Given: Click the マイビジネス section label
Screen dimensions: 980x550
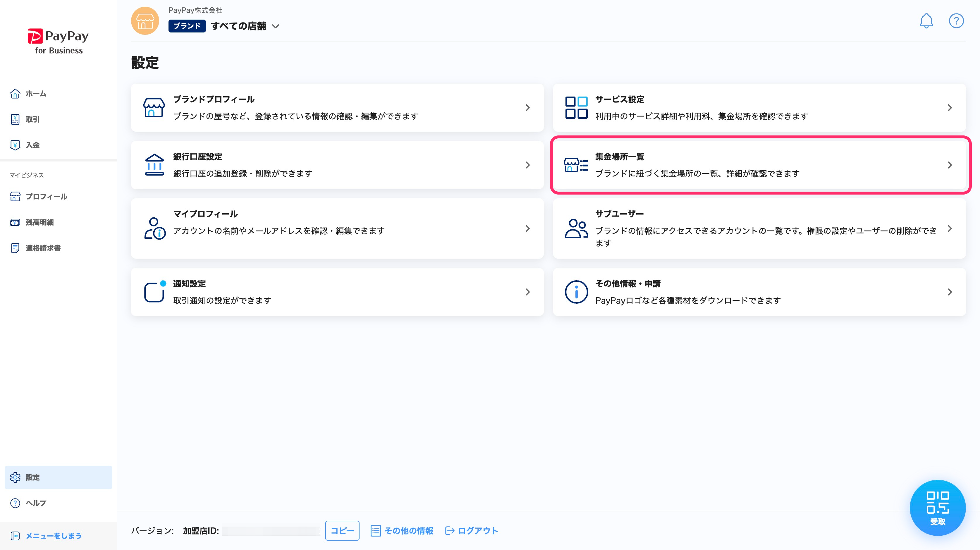Looking at the screenshot, I should pos(27,175).
